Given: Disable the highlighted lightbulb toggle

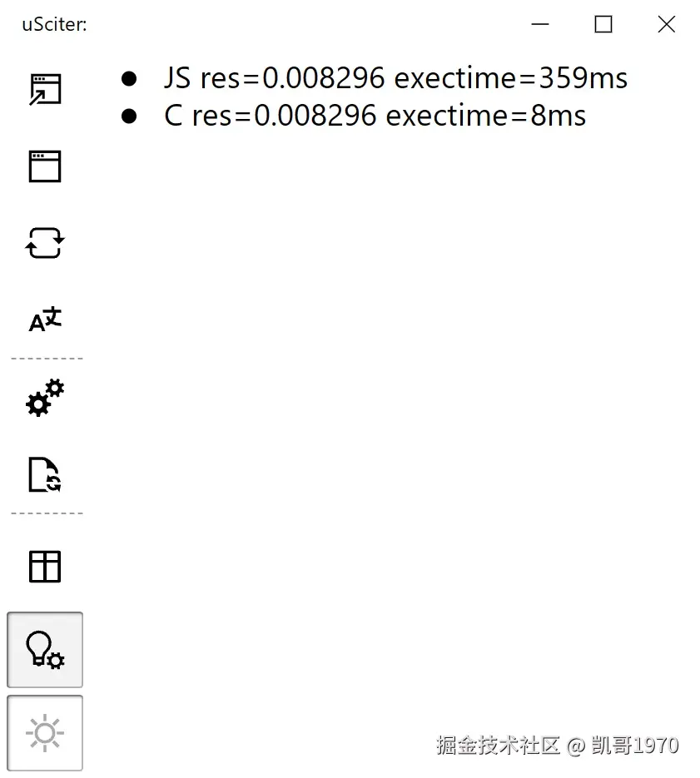Looking at the screenshot, I should click(45, 650).
